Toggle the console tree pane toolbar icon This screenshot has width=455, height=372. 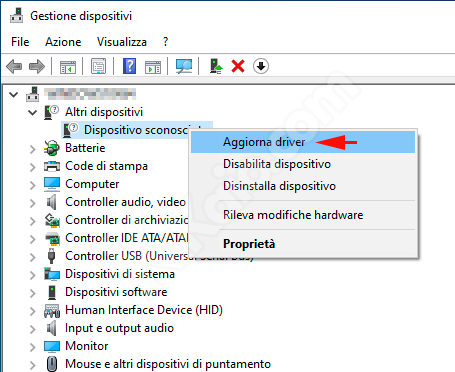(68, 66)
